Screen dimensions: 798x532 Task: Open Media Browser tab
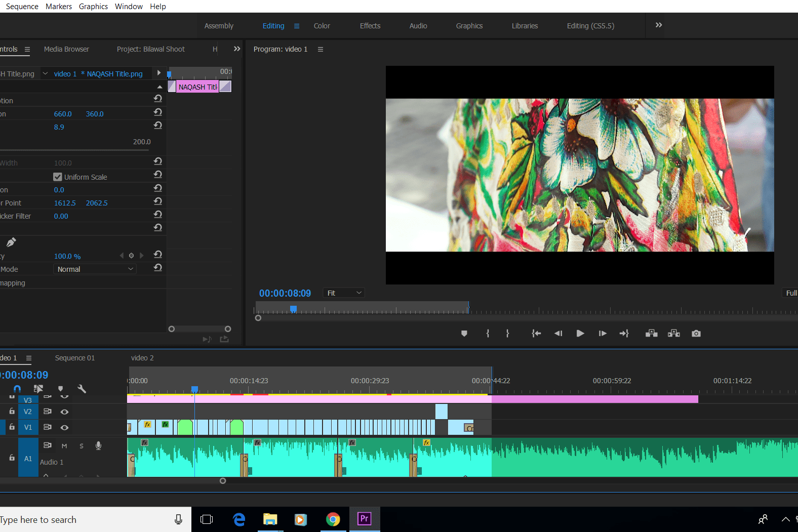tap(66, 49)
